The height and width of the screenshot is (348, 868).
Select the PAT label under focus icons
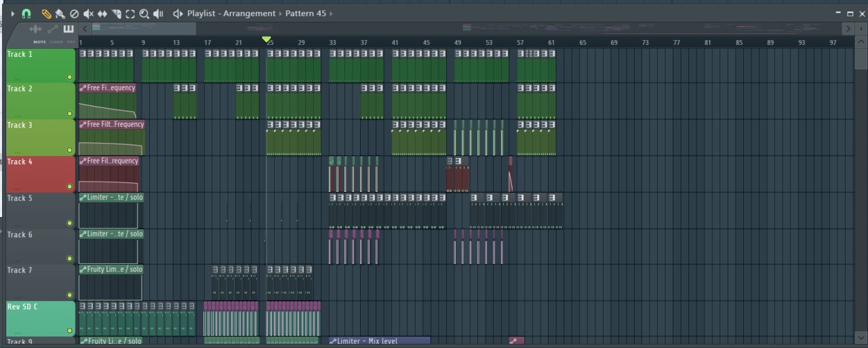[71, 42]
